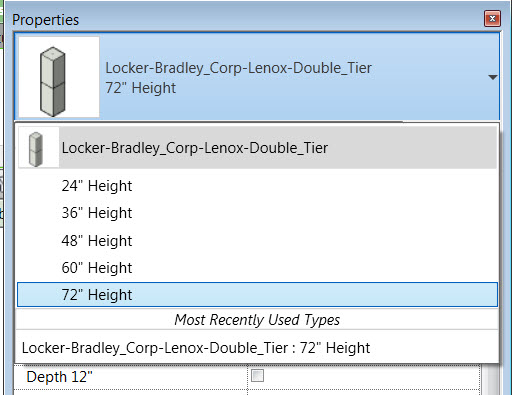The image size is (512, 395).
Task: Click the 72" Height label in type selector
Action: [140, 88]
